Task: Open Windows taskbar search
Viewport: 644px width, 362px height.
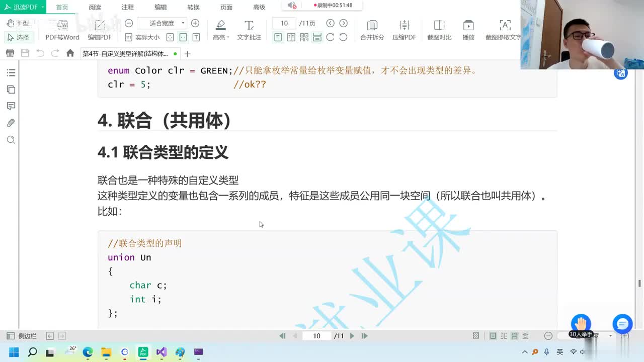Action: [x=32, y=352]
